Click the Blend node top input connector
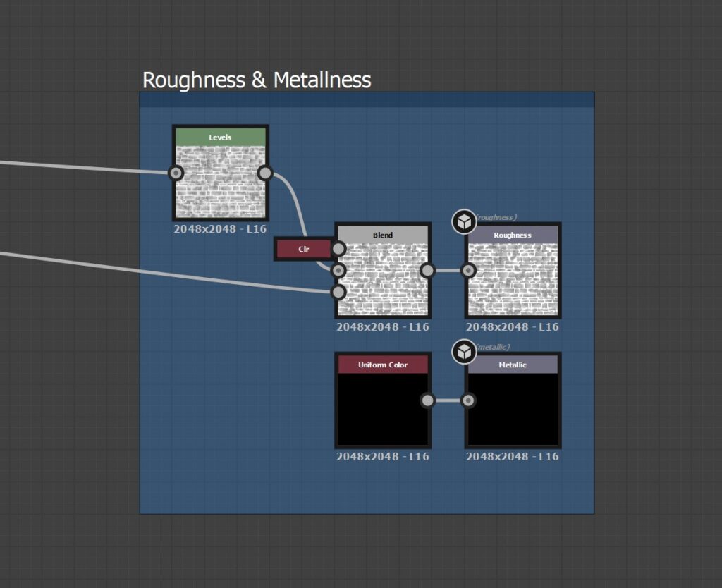Image resolution: width=722 pixels, height=588 pixels. (x=338, y=249)
